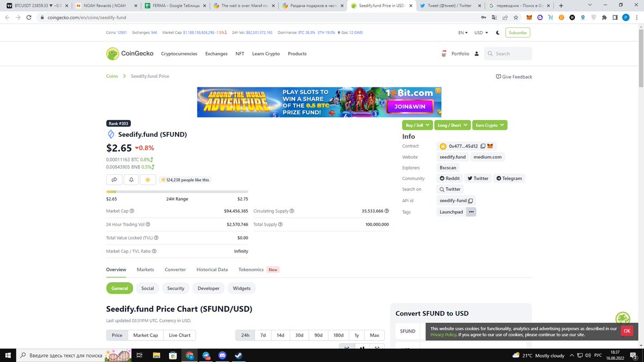Open MetaMask extension in the browser toolbar

click(529, 17)
